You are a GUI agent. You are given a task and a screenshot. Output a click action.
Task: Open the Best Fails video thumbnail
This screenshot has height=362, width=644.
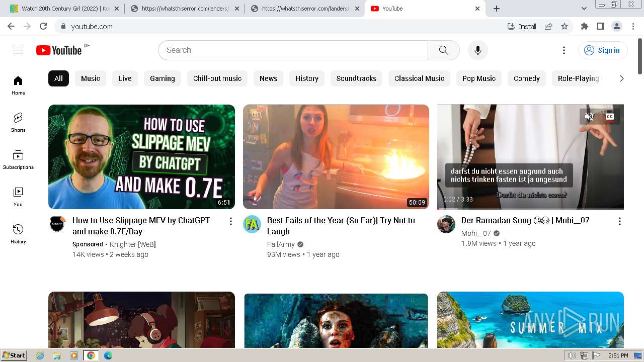336,157
